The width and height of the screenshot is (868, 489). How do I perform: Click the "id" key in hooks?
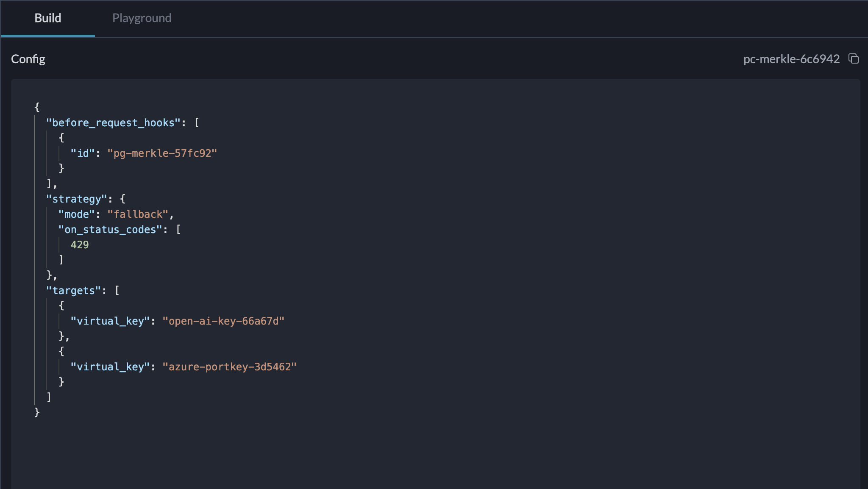[x=83, y=153]
